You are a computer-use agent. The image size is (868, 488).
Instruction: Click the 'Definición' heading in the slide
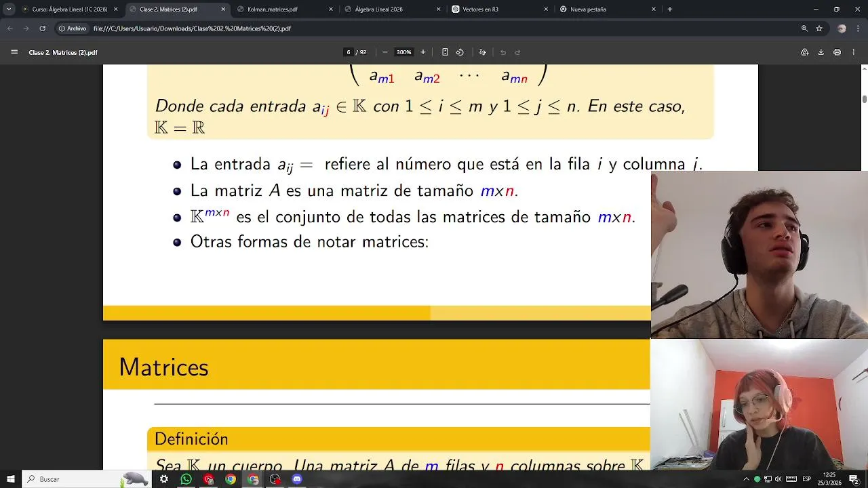(x=191, y=439)
